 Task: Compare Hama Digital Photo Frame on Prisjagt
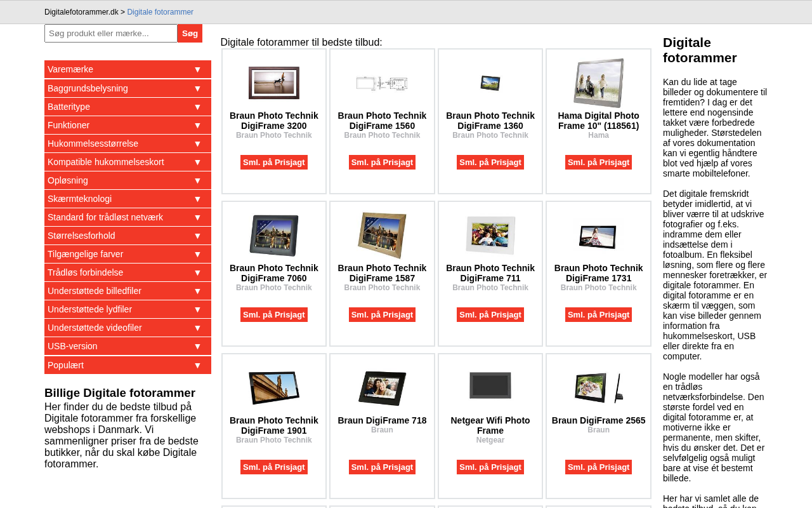(x=598, y=163)
